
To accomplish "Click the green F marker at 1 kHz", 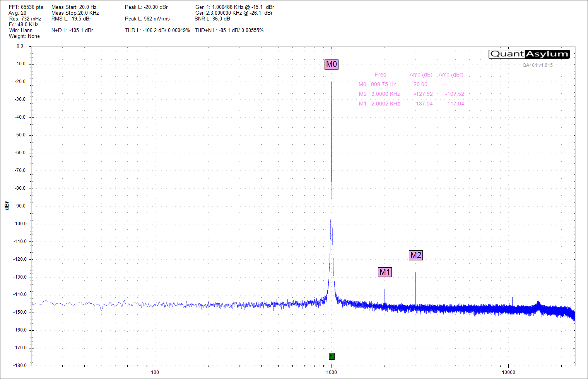I will click(332, 356).
